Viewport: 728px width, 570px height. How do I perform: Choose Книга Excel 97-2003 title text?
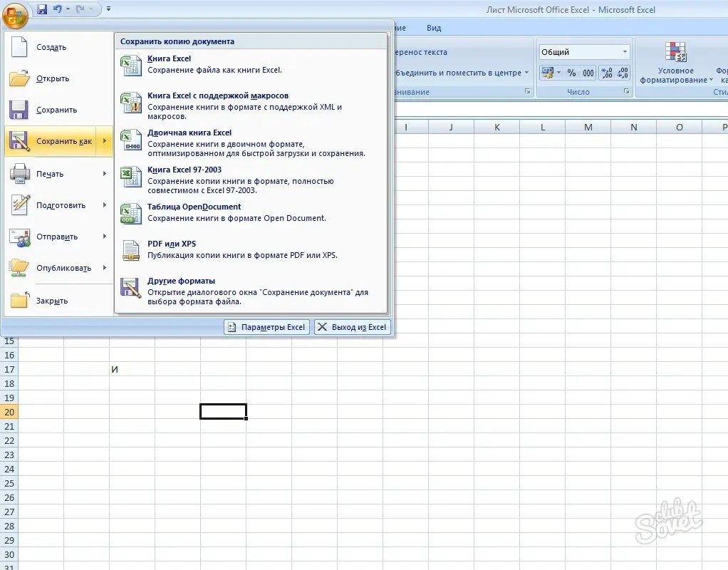[184, 170]
